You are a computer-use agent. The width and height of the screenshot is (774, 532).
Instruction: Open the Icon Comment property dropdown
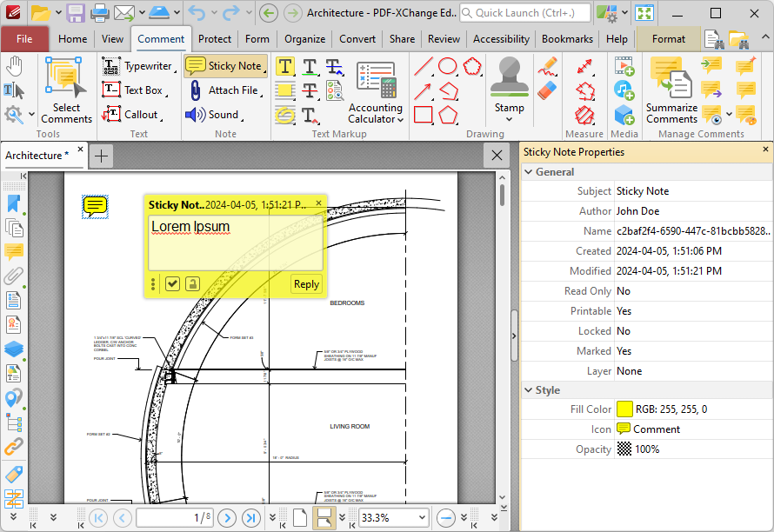(x=692, y=429)
